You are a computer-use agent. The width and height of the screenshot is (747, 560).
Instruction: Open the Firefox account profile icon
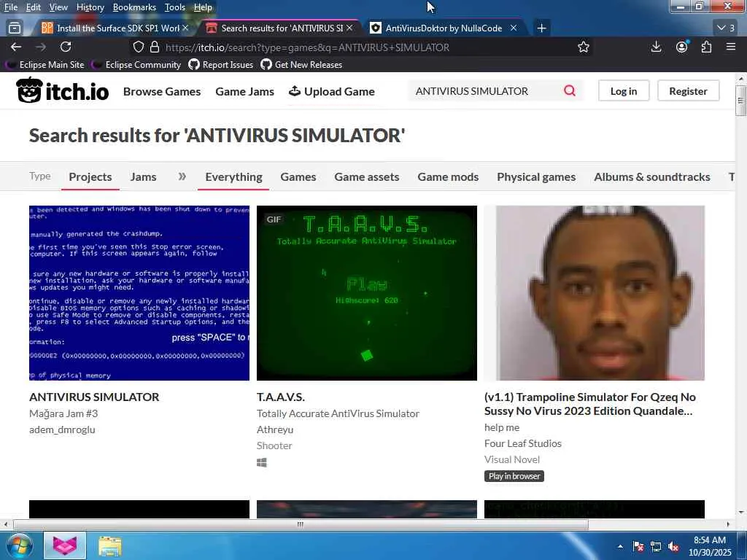pyautogui.click(x=682, y=47)
